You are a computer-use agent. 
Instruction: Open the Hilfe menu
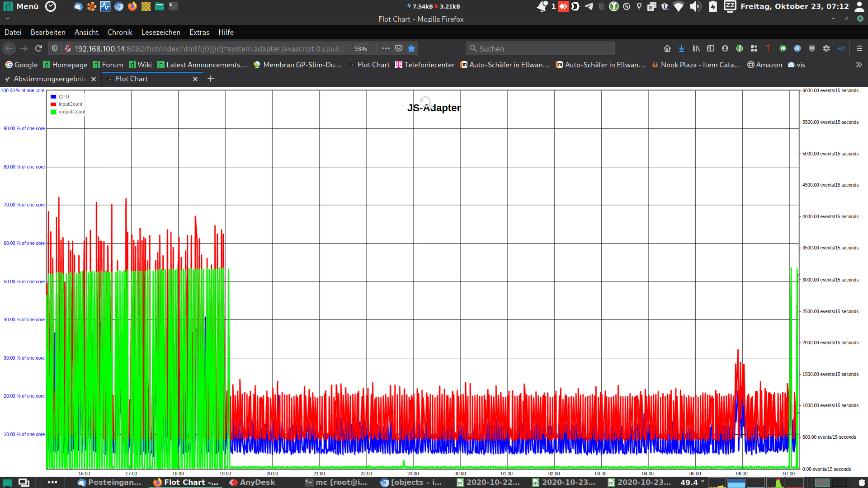(226, 32)
